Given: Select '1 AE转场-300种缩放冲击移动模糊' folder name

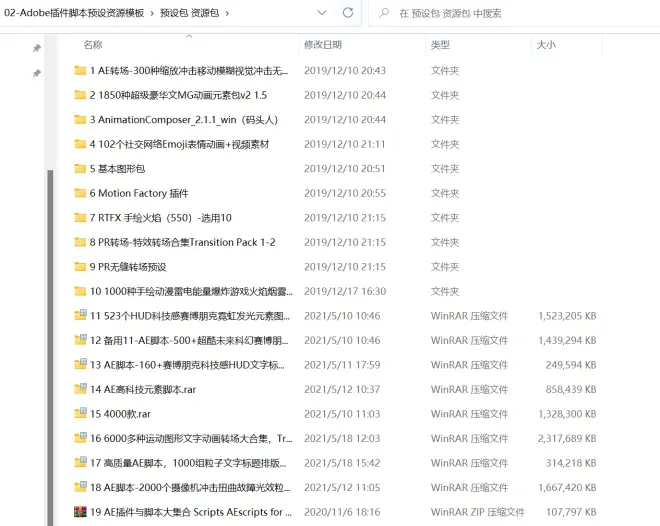Looking at the screenshot, I should [x=189, y=70].
